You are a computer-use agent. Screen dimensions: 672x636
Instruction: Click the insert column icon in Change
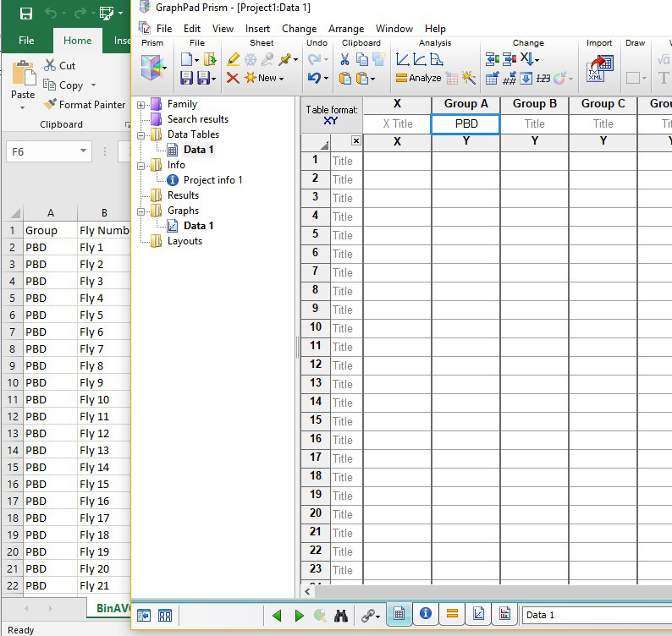click(492, 59)
